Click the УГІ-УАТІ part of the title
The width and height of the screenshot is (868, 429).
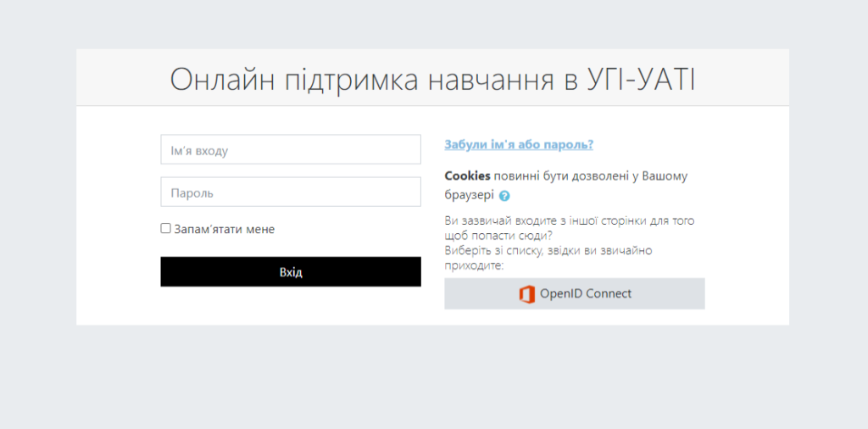640,80
